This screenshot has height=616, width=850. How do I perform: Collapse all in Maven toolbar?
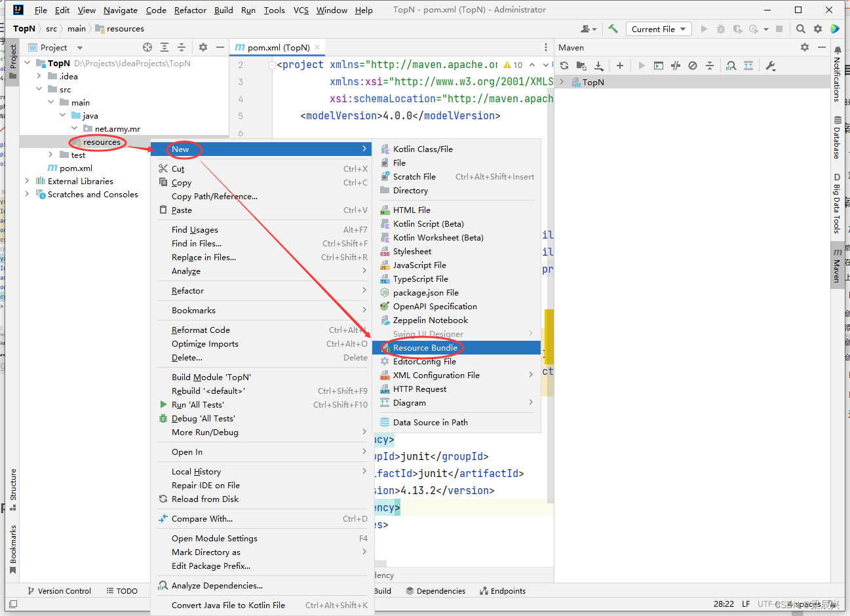[710, 66]
